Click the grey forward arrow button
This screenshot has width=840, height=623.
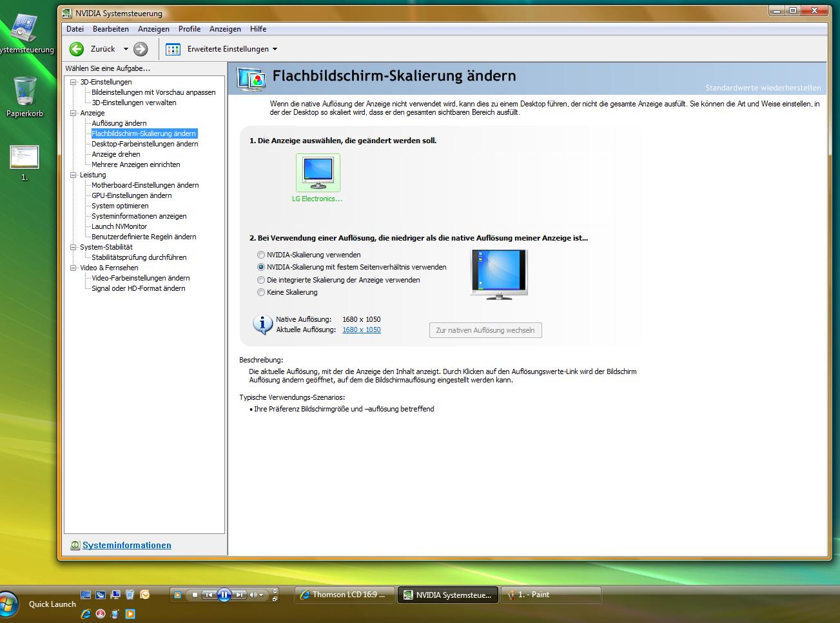pos(141,49)
